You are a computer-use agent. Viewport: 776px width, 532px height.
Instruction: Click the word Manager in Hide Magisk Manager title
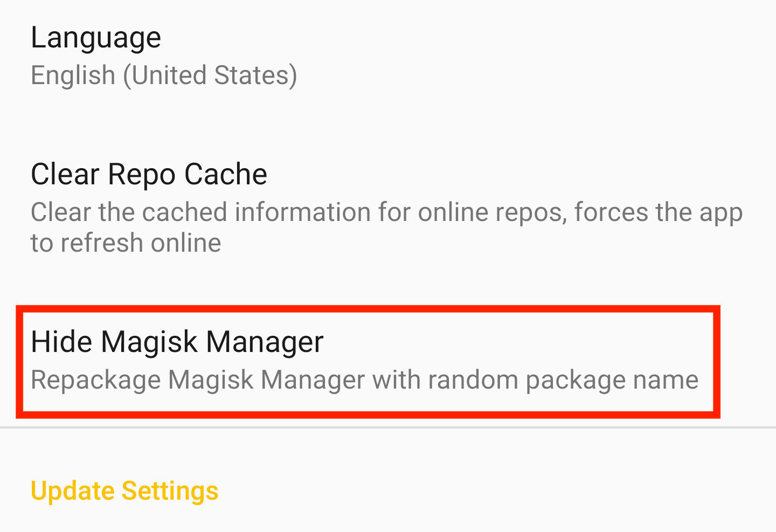click(265, 342)
